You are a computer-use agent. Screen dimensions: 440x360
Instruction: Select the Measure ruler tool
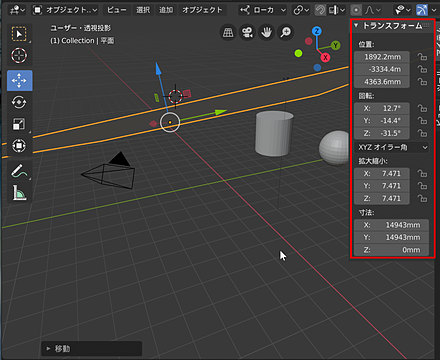tap(19, 193)
